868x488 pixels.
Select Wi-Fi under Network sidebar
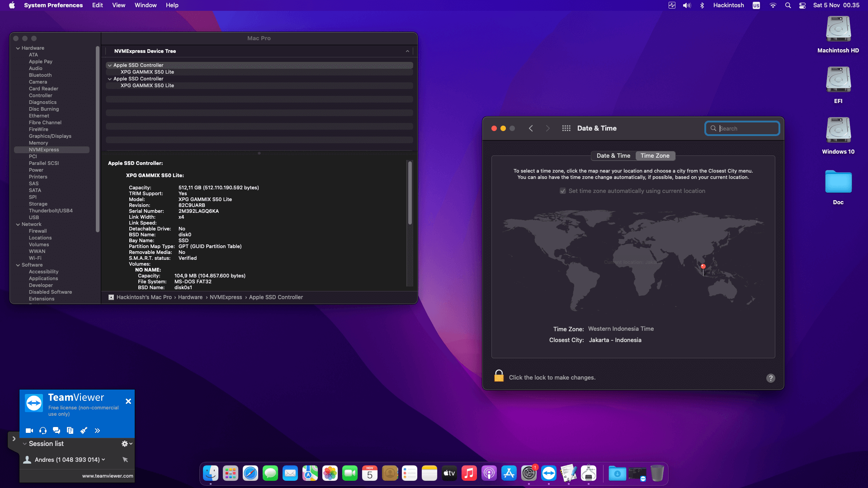click(x=35, y=258)
